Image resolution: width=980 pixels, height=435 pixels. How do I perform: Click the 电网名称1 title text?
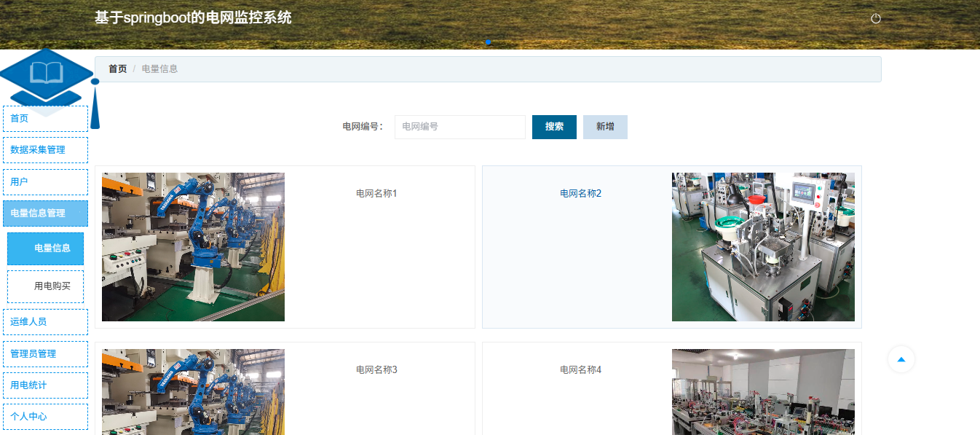pyautogui.click(x=376, y=194)
